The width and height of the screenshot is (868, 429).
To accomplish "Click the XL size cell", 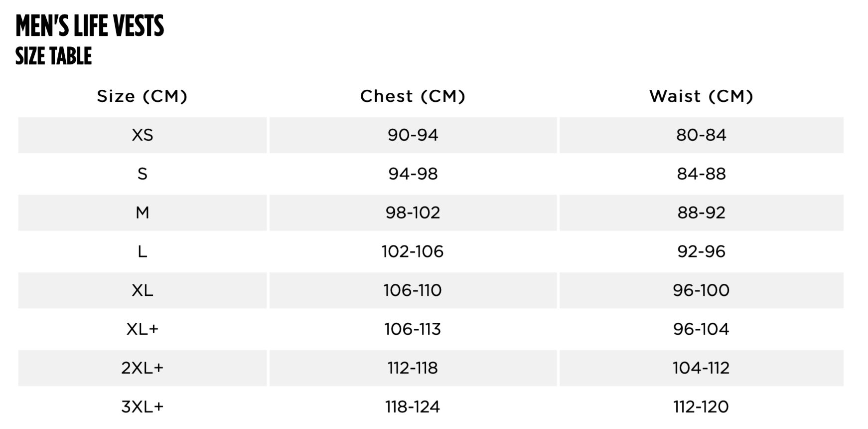I will (x=143, y=290).
